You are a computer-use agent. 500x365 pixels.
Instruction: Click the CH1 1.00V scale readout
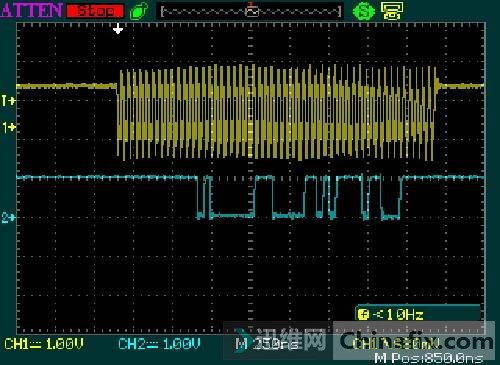pos(44,344)
